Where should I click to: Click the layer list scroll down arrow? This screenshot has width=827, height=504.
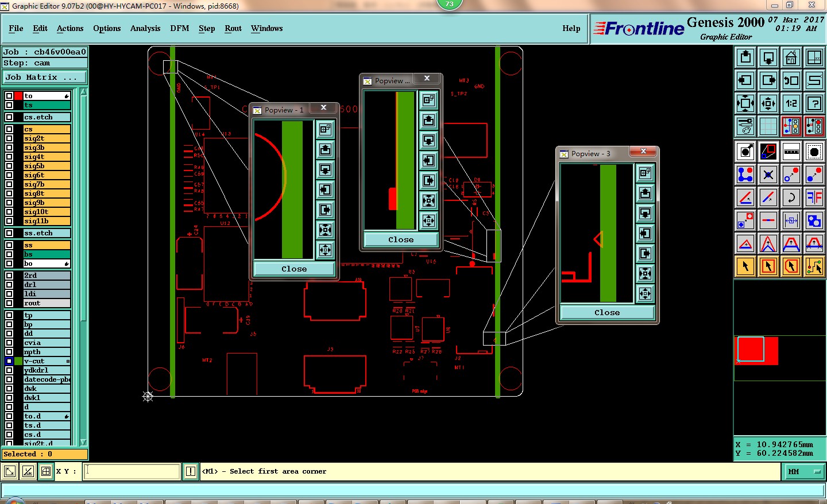click(x=83, y=442)
